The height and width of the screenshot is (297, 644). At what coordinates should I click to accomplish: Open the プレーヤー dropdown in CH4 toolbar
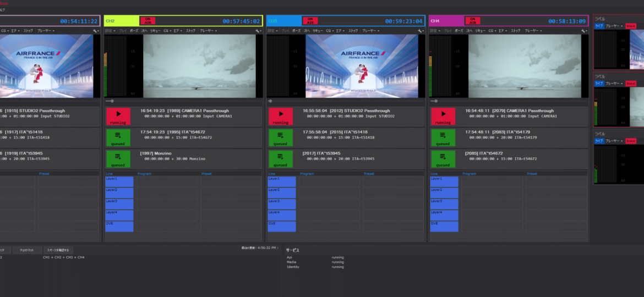(x=534, y=31)
